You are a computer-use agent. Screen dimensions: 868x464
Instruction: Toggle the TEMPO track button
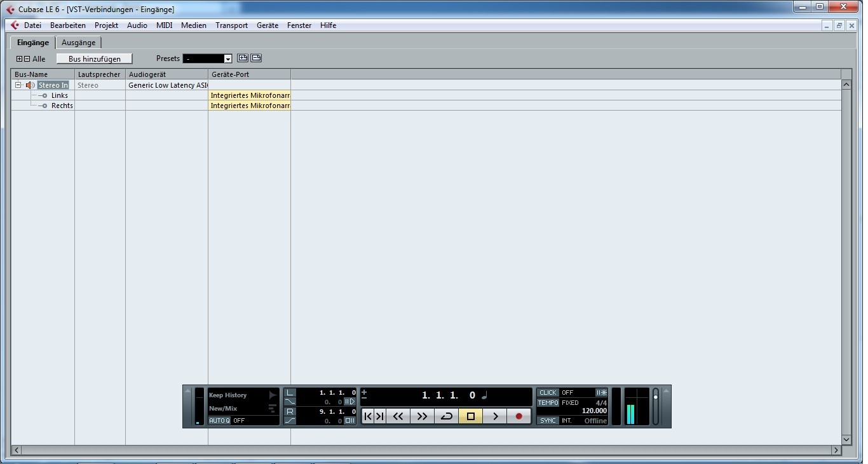click(x=548, y=403)
